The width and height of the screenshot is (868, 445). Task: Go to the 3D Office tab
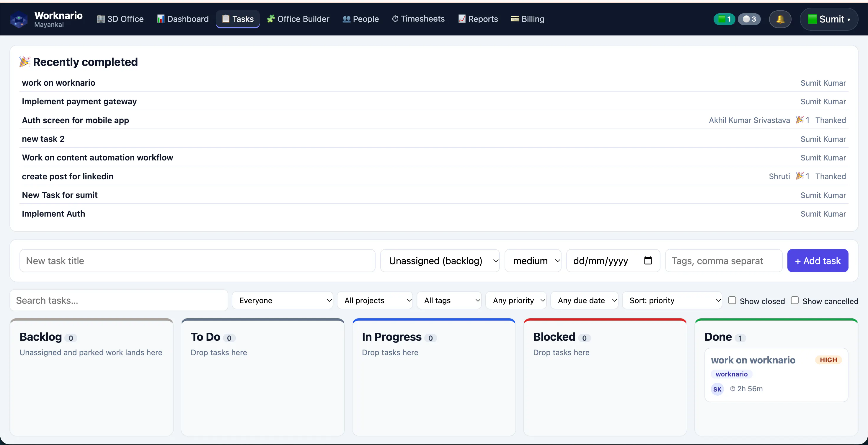pos(120,19)
